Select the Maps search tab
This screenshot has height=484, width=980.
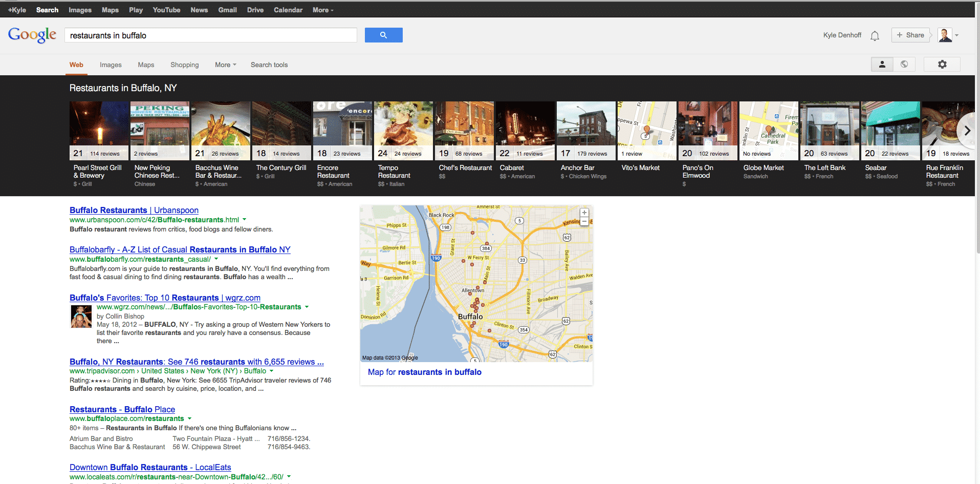pos(146,65)
